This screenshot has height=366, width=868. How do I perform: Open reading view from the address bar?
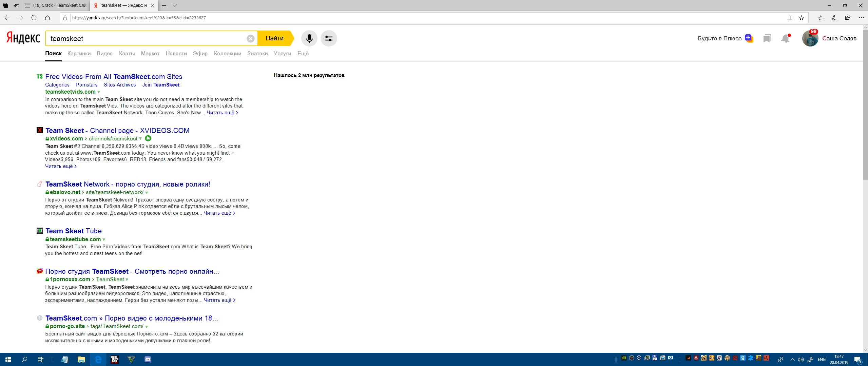(790, 18)
